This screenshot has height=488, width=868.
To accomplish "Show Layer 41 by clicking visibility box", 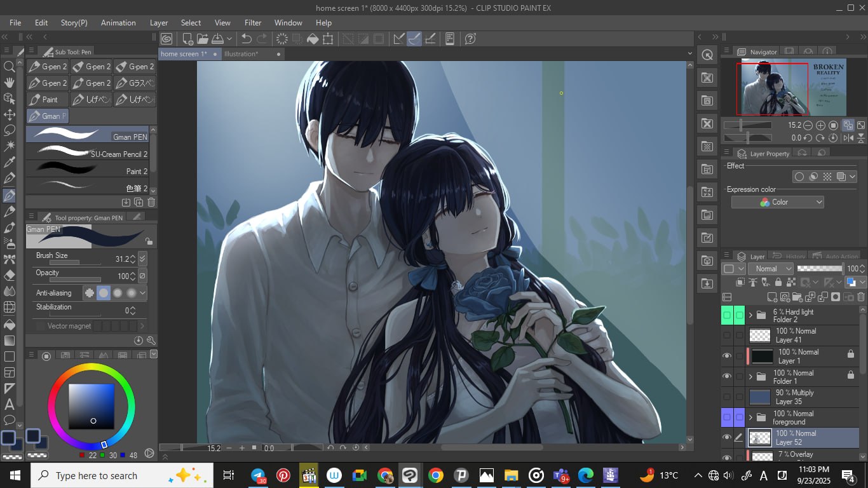I will point(727,335).
